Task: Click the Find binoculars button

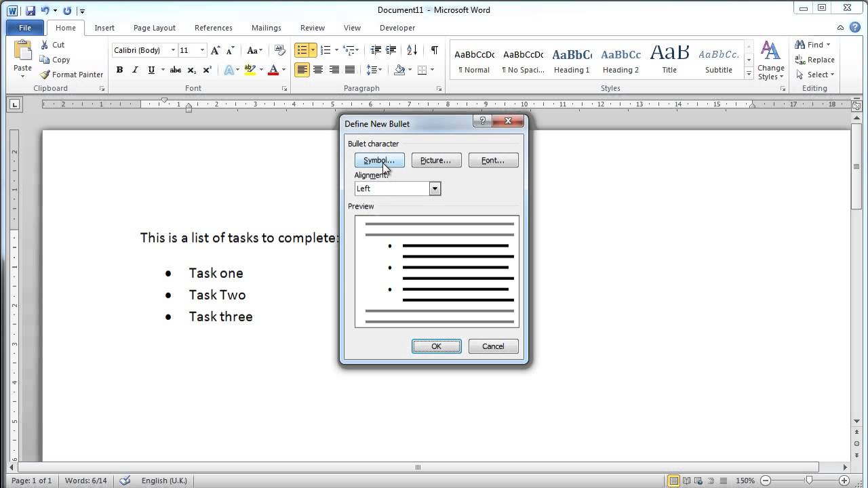Action: coord(812,45)
